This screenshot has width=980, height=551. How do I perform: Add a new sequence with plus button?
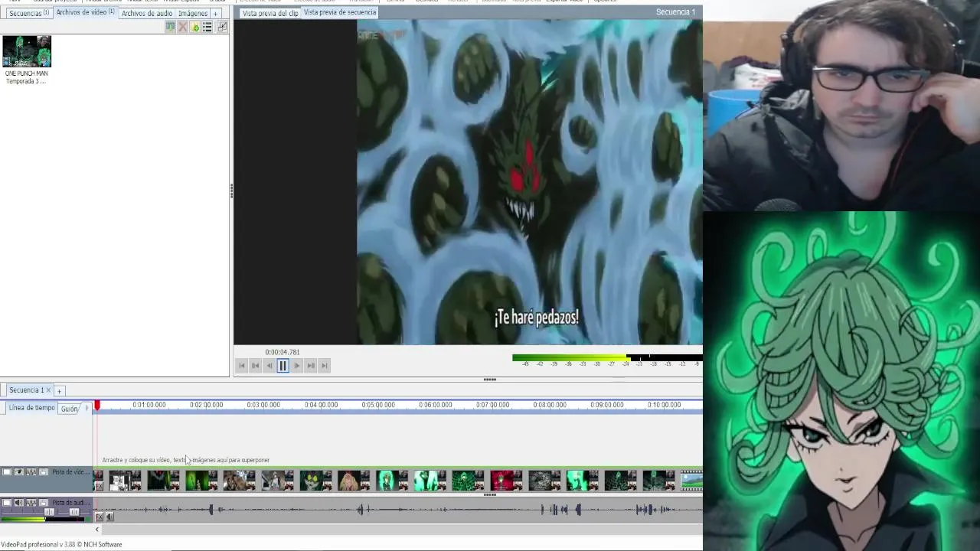pyautogui.click(x=59, y=391)
